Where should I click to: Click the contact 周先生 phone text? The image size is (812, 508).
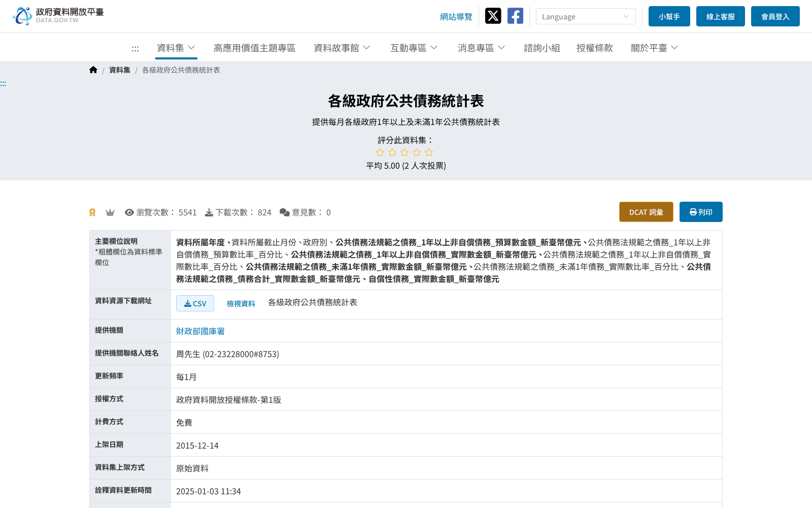[x=227, y=354]
